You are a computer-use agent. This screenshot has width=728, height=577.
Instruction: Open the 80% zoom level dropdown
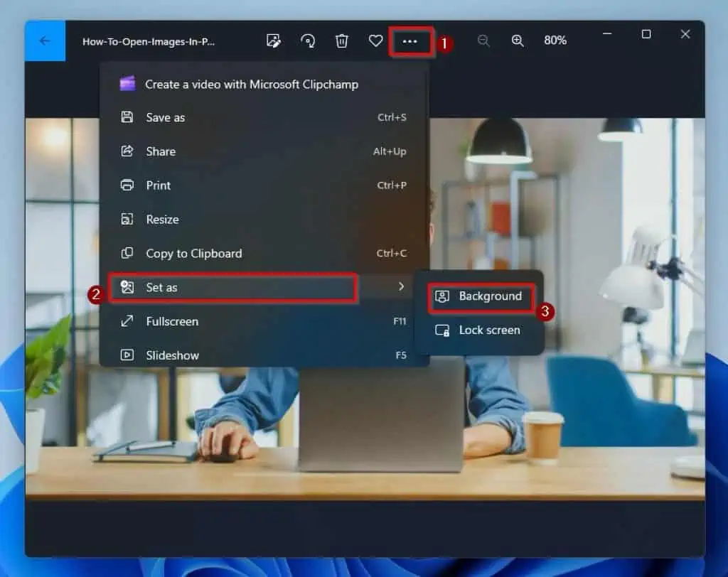point(555,41)
